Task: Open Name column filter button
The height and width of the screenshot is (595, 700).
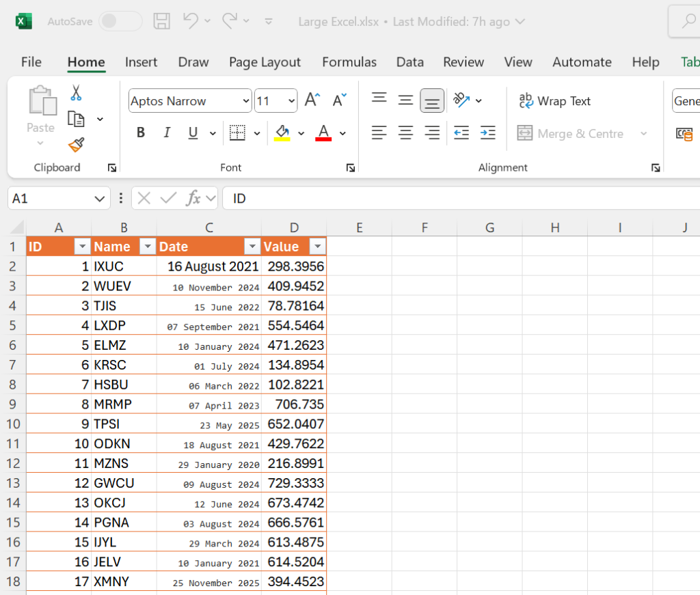Action: coord(148,246)
